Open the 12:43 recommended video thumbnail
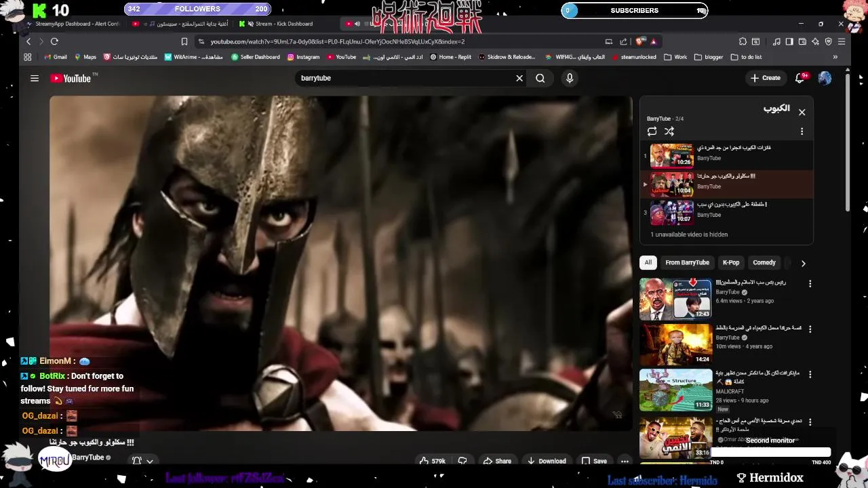Viewport: 868px width, 488px height. [x=675, y=298]
